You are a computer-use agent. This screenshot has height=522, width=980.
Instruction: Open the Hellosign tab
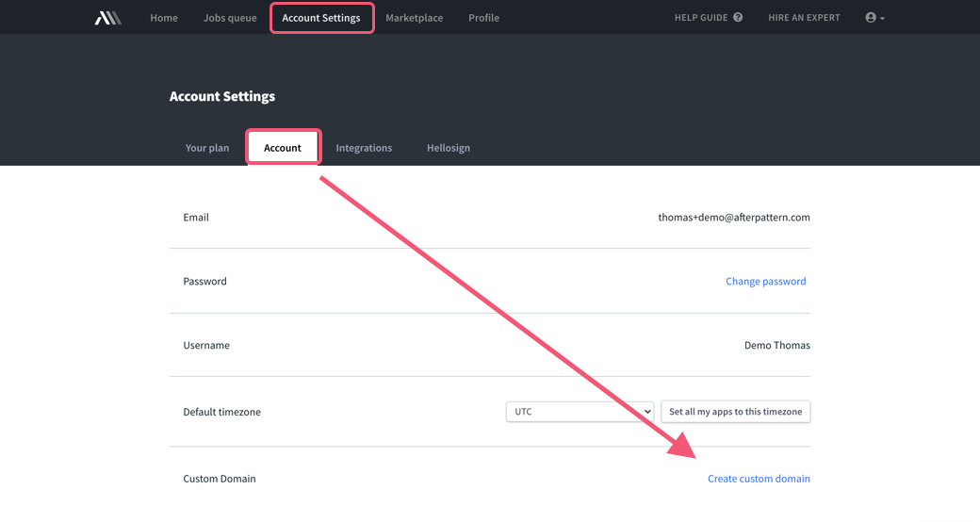[449, 148]
